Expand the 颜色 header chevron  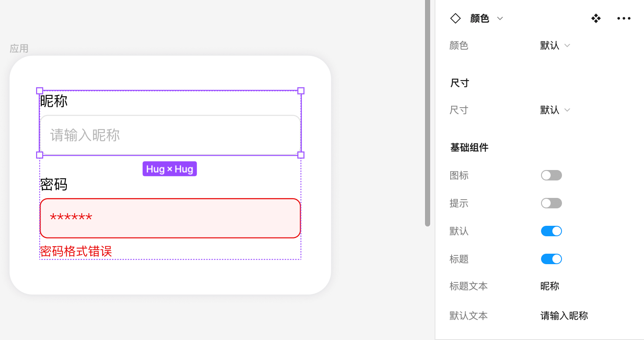500,18
